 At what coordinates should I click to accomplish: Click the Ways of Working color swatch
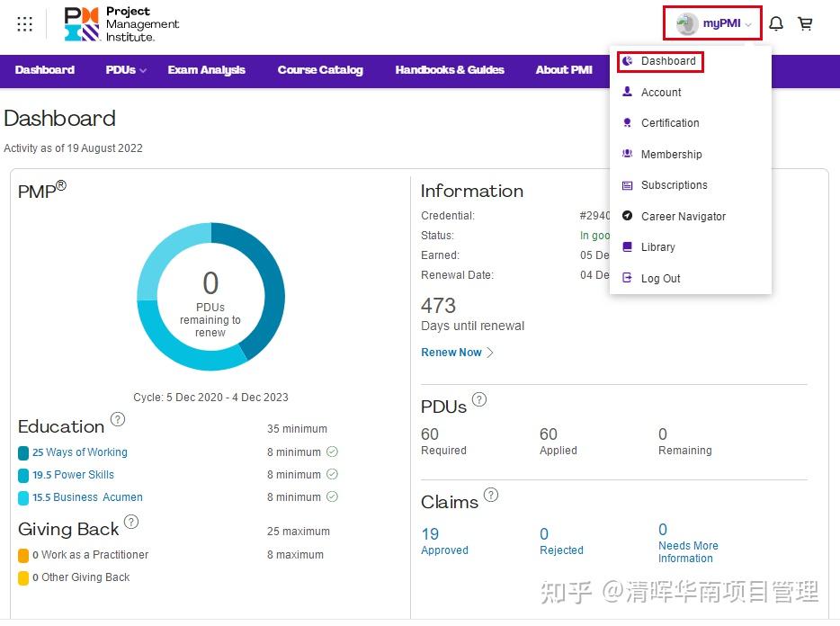point(23,453)
